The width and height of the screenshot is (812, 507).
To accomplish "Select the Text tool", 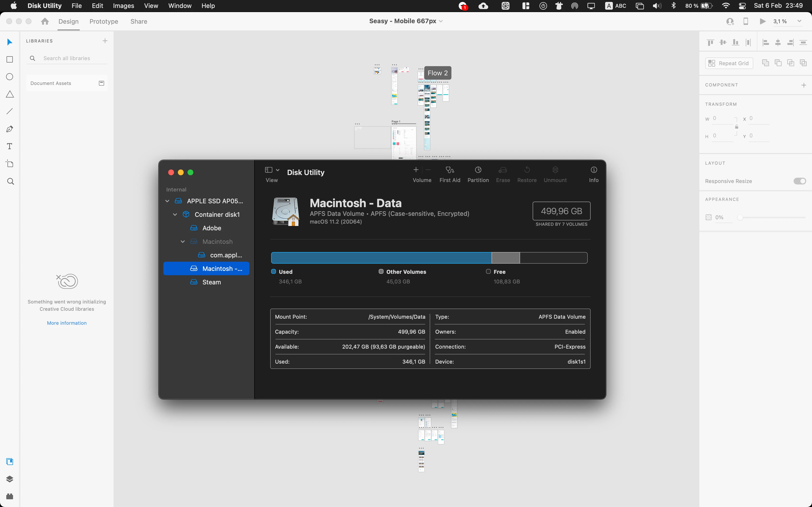I will (10, 147).
